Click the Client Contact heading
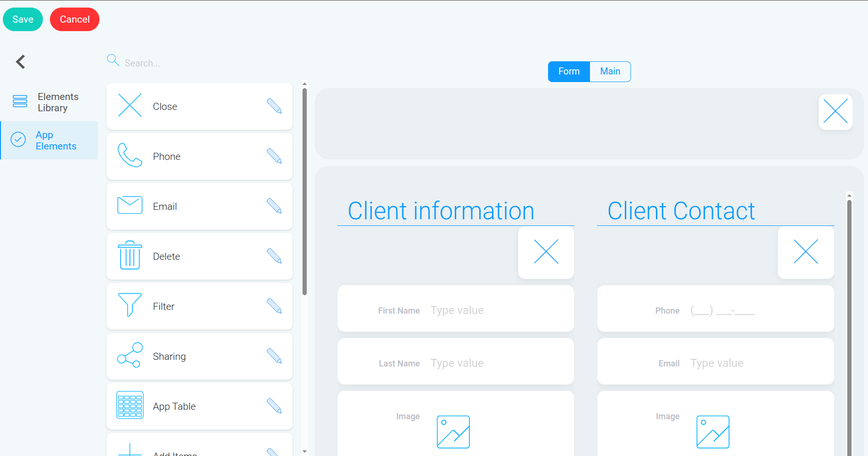The image size is (868, 456). coord(681,211)
